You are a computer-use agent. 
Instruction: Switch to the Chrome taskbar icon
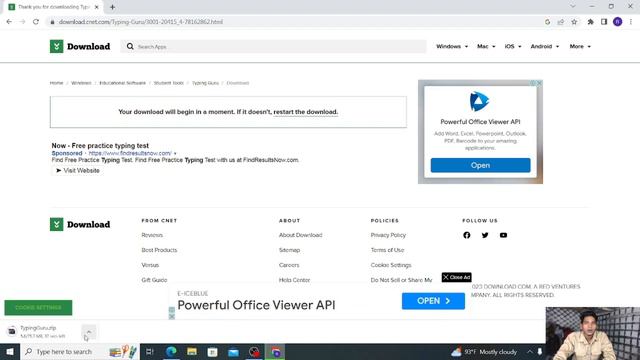point(276,351)
